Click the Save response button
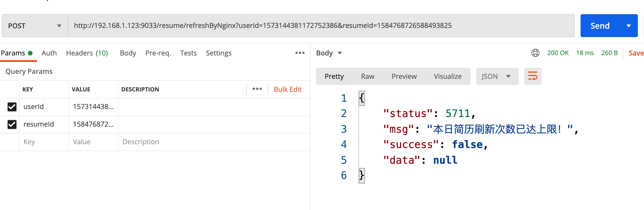The height and width of the screenshot is (210, 644). click(636, 53)
